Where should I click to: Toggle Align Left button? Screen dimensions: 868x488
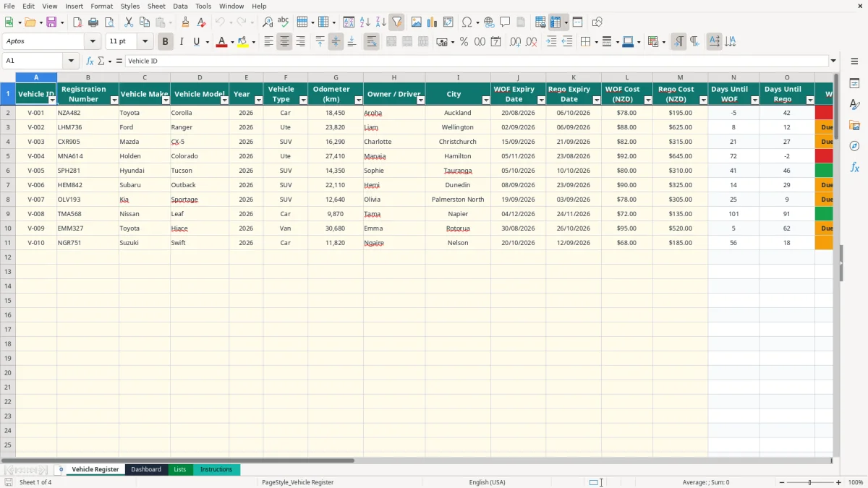(268, 42)
